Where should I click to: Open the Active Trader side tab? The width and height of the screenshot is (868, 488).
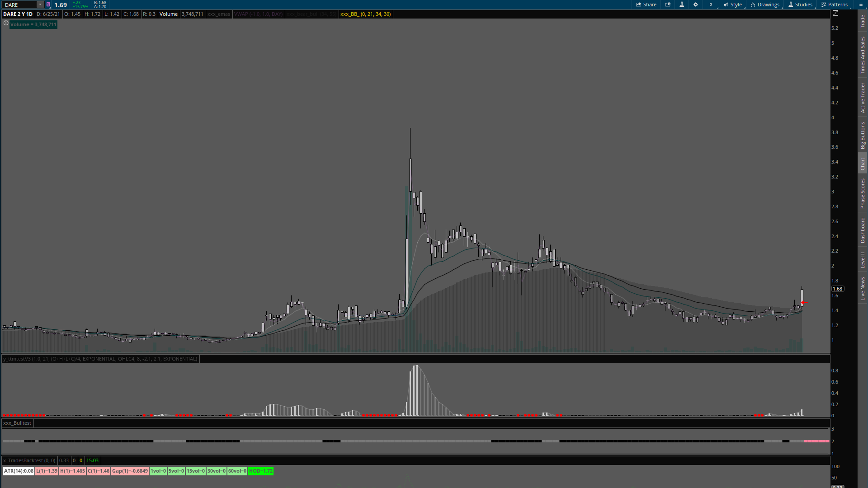863,98
